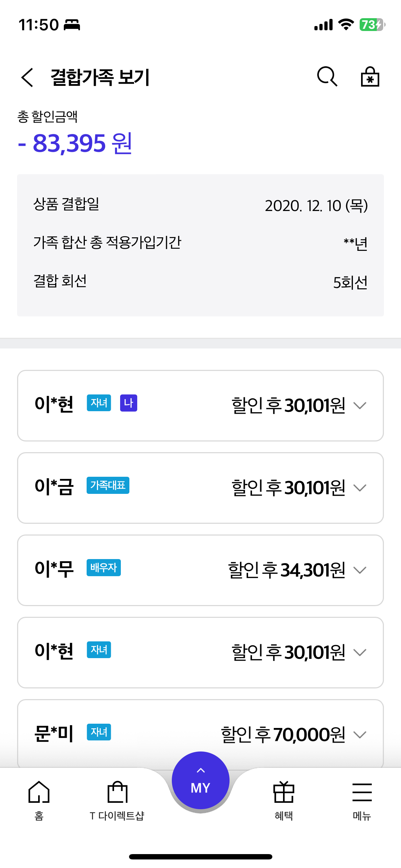Open search with magnifier icon

[x=327, y=77]
